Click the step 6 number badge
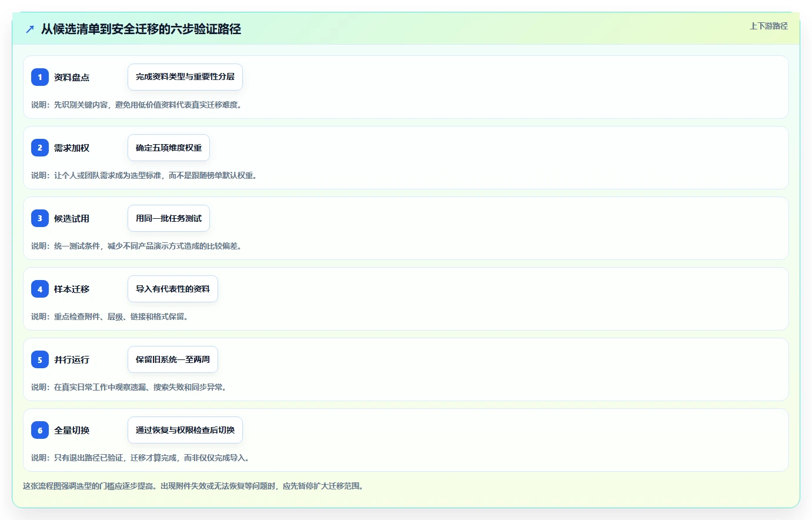The width and height of the screenshot is (812, 520). 40,430
